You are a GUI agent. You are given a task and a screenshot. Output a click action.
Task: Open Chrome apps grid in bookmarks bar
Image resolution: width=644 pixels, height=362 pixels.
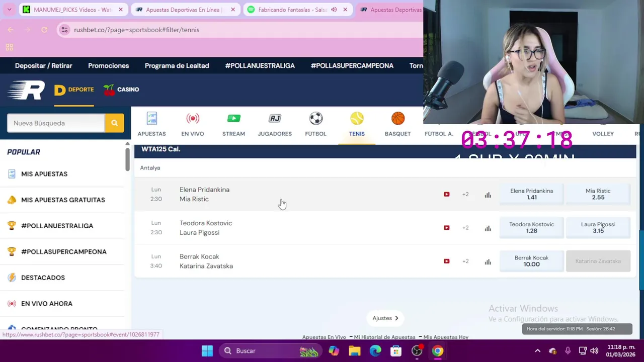click(x=9, y=47)
